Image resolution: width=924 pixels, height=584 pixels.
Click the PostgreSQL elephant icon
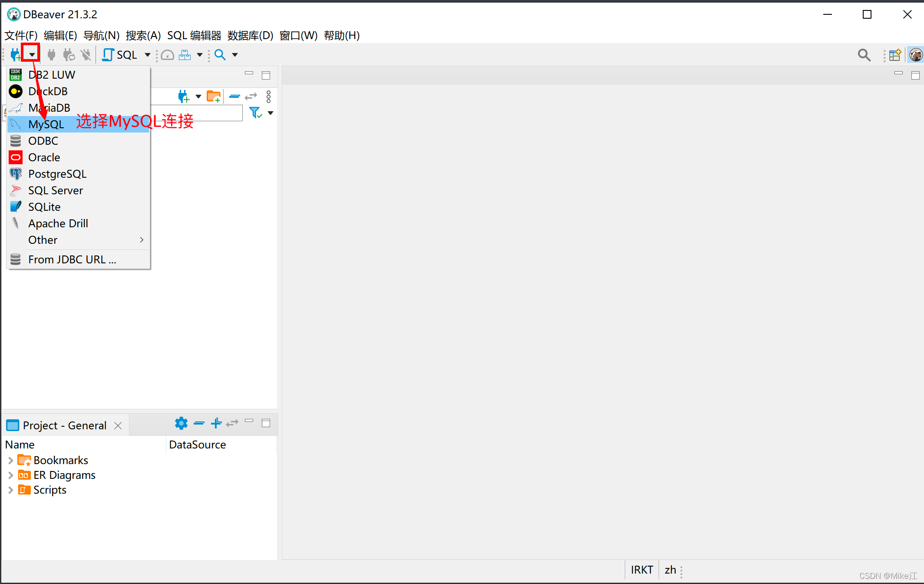[16, 174]
